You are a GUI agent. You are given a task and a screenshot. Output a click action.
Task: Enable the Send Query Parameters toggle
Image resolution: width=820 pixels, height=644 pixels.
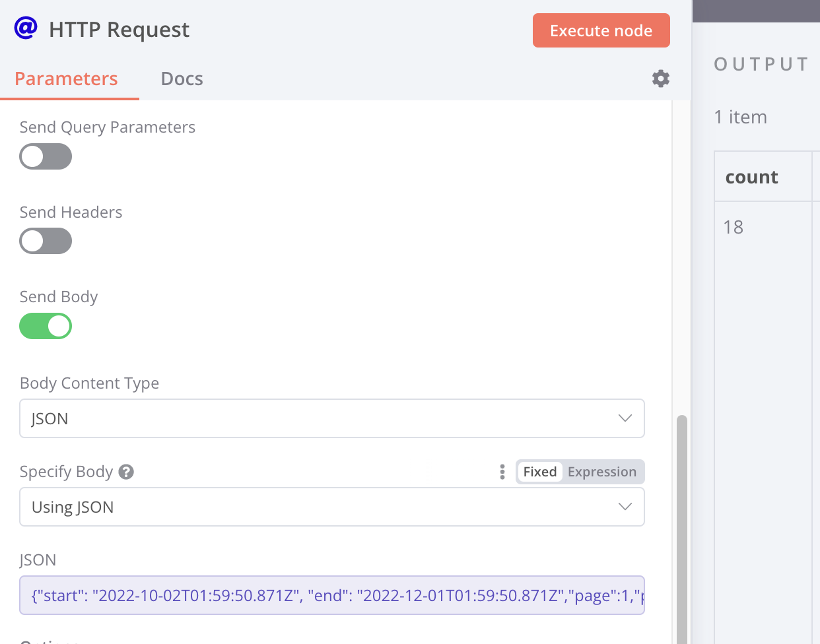click(46, 156)
